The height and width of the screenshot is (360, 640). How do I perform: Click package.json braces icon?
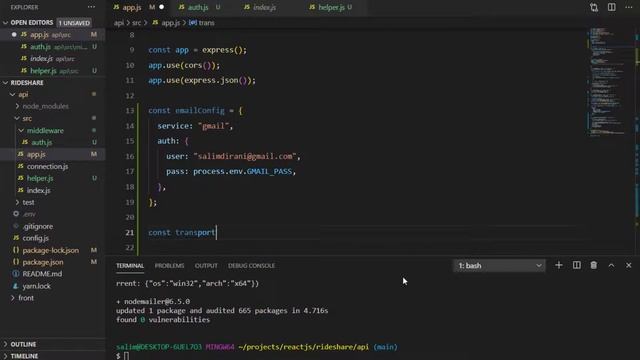(16, 262)
